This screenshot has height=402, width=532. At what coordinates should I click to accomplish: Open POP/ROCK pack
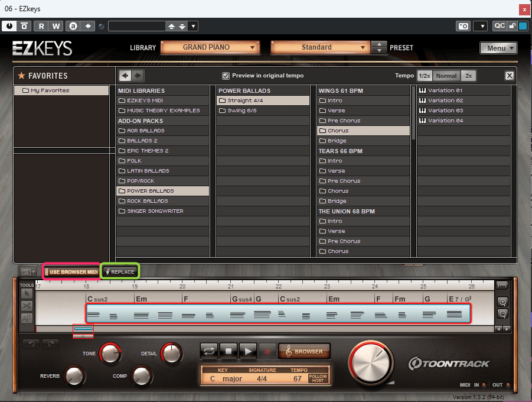click(162, 181)
